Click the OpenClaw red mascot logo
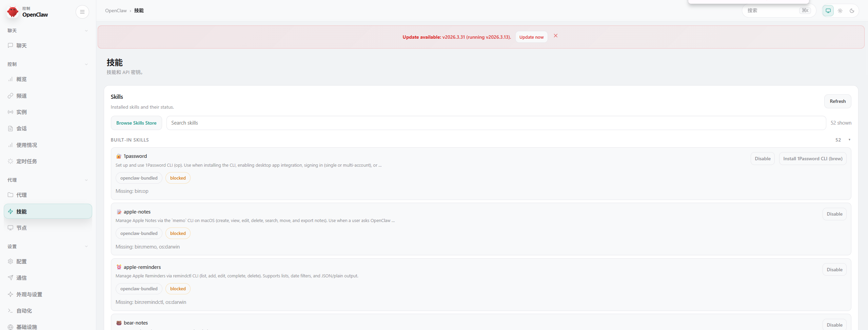The height and width of the screenshot is (330, 868). [13, 12]
